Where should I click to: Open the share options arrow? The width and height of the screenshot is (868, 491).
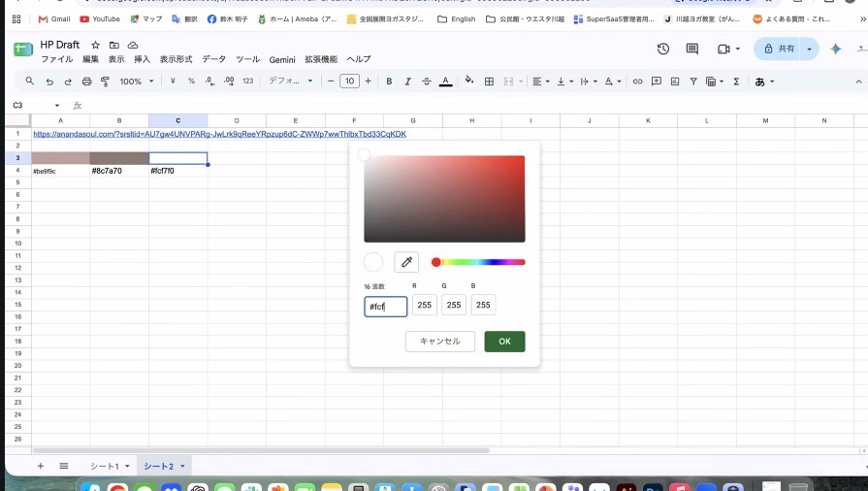tap(809, 49)
